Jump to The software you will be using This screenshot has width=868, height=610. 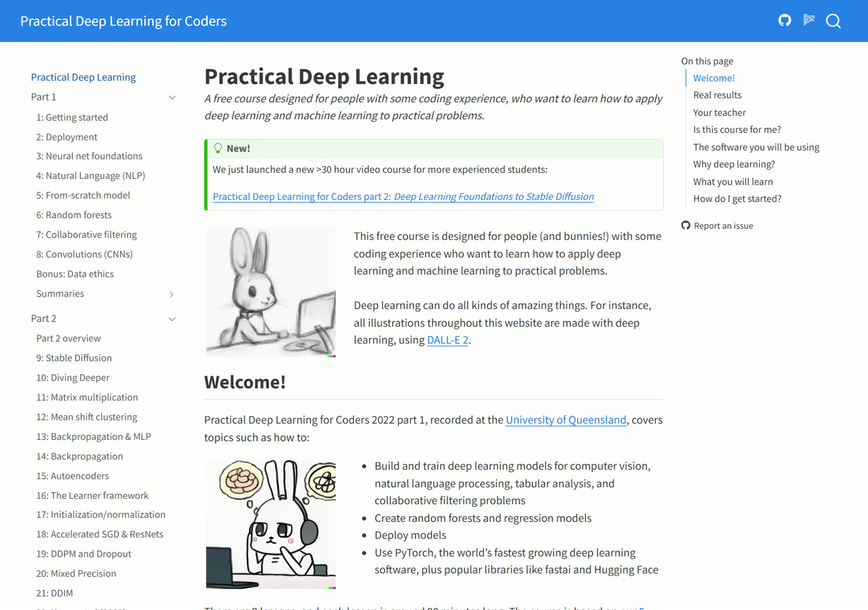pos(756,147)
